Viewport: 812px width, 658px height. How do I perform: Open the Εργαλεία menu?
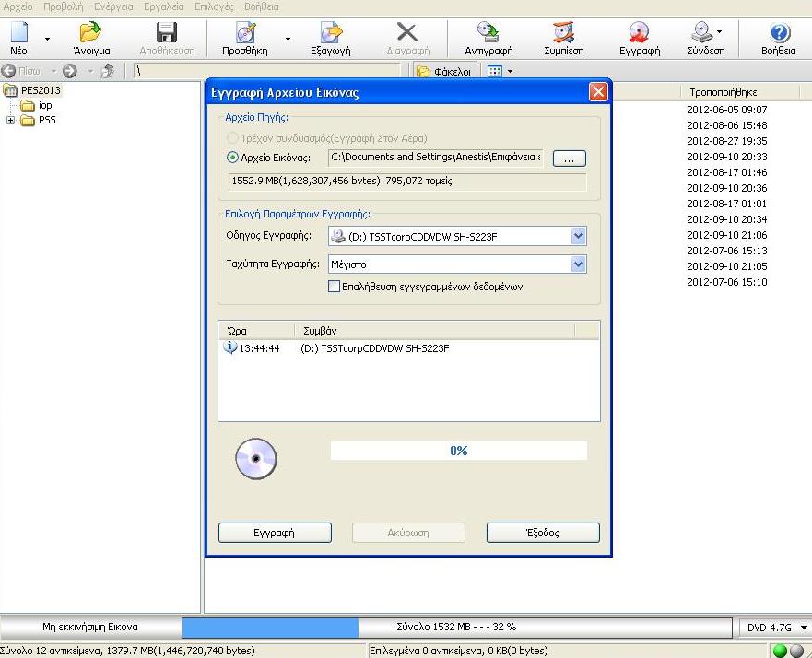click(164, 6)
